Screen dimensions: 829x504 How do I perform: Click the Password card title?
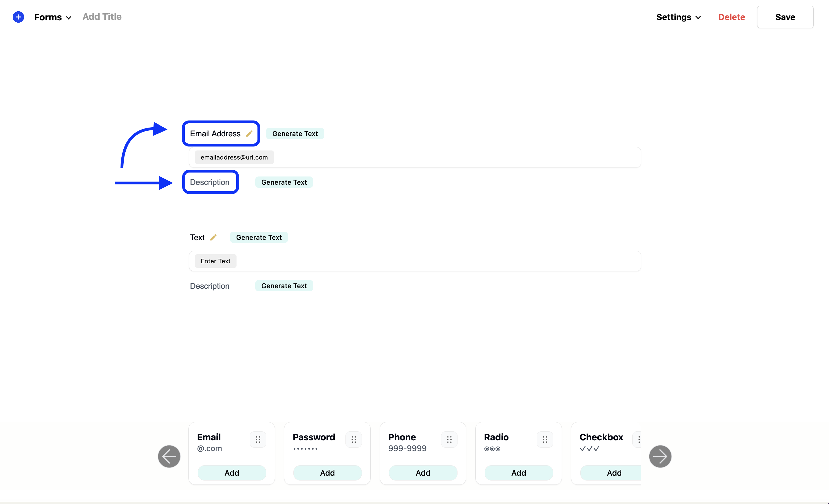[313, 437]
